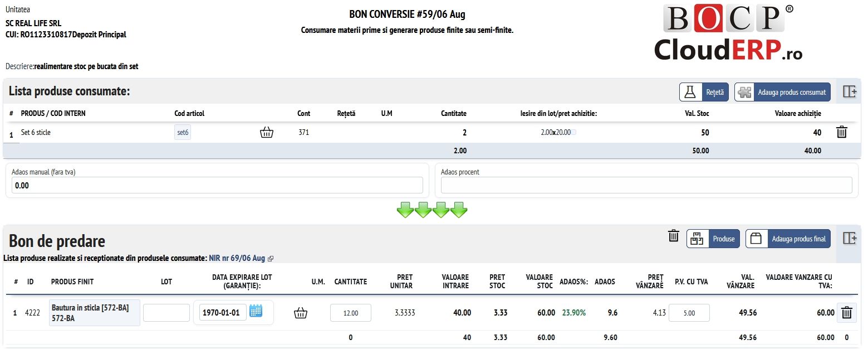Focus the Adaos procent field
This screenshot has height=349, width=868.
point(646,185)
